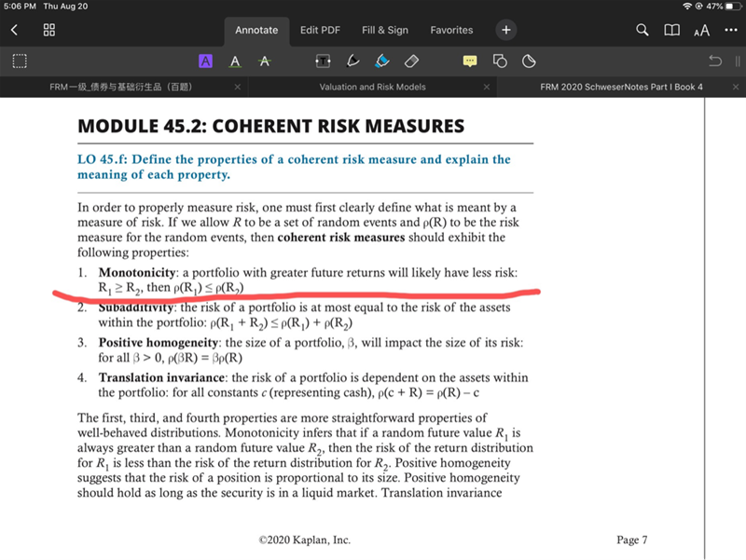Select the purple text highlight tool
This screenshot has width=746, height=560.
pyautogui.click(x=205, y=61)
